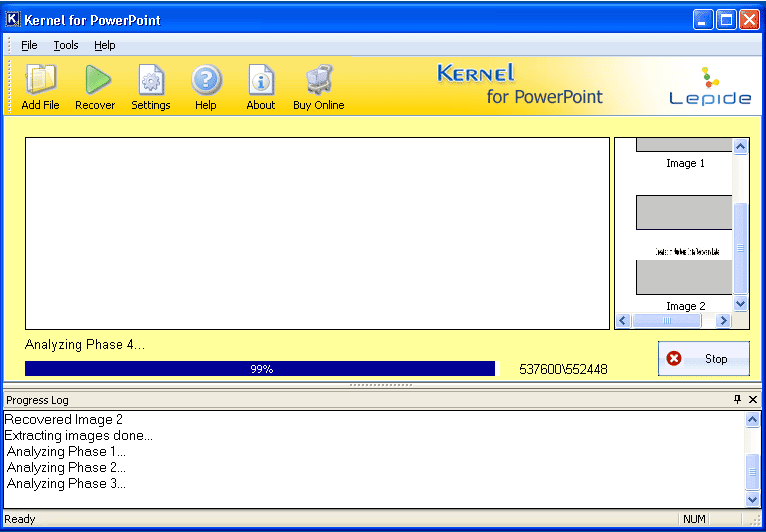Pin the Progress Log panel
766x532 pixels.
click(x=737, y=399)
